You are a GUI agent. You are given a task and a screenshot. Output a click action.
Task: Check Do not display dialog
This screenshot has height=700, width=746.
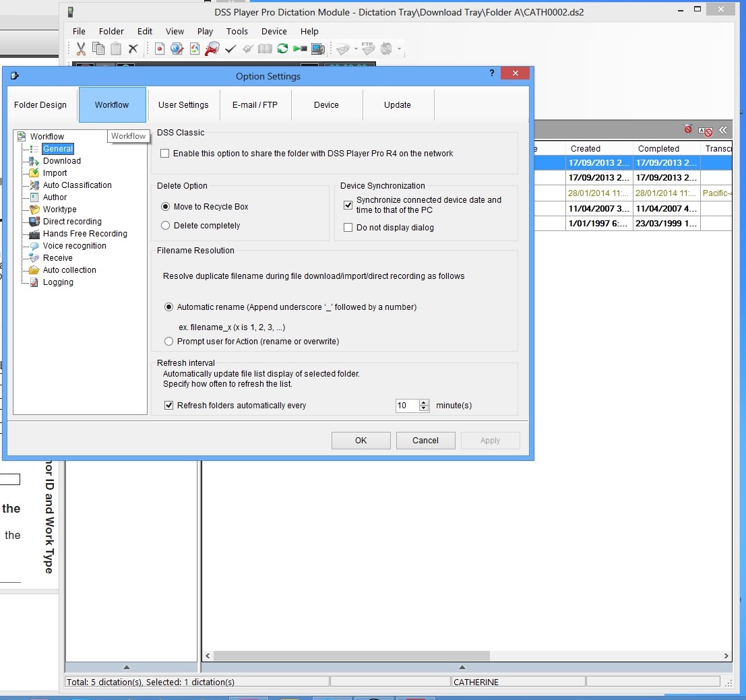click(348, 227)
